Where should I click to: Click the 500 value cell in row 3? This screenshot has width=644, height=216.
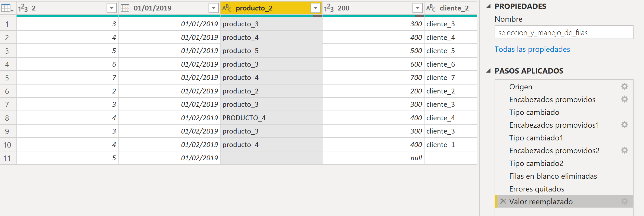pyautogui.click(x=373, y=51)
